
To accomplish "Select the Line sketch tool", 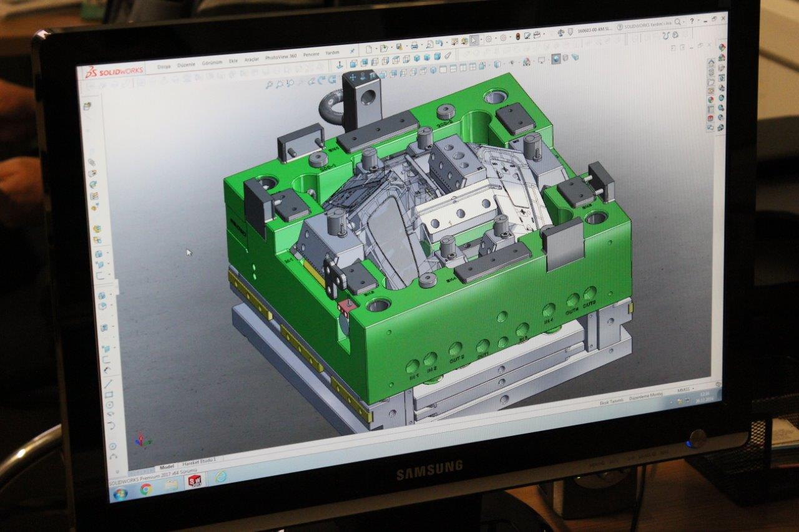I will [x=108, y=384].
